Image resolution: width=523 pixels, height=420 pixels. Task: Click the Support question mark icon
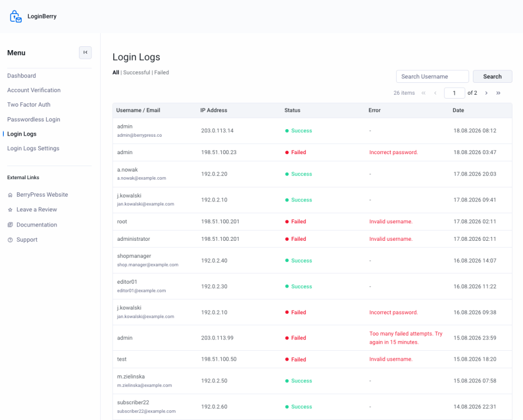pyautogui.click(x=10, y=240)
